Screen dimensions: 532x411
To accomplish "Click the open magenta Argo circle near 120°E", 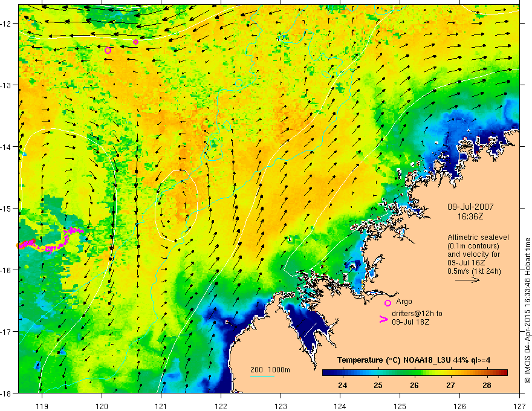I will pyautogui.click(x=108, y=51).
